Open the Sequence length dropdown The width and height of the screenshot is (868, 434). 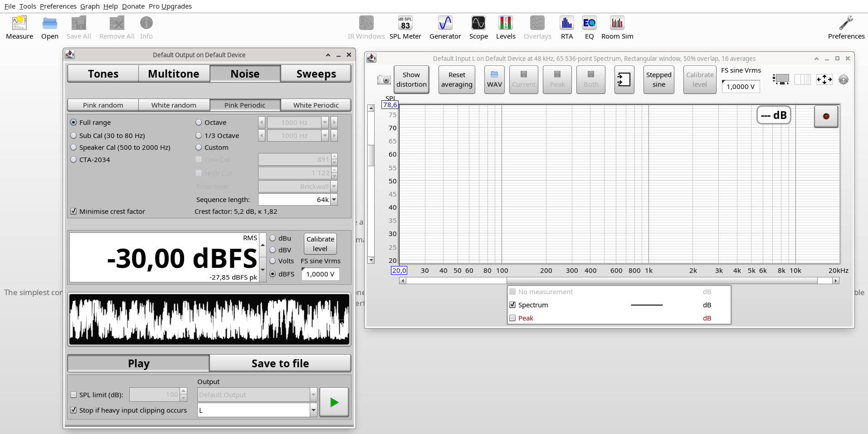tap(334, 200)
